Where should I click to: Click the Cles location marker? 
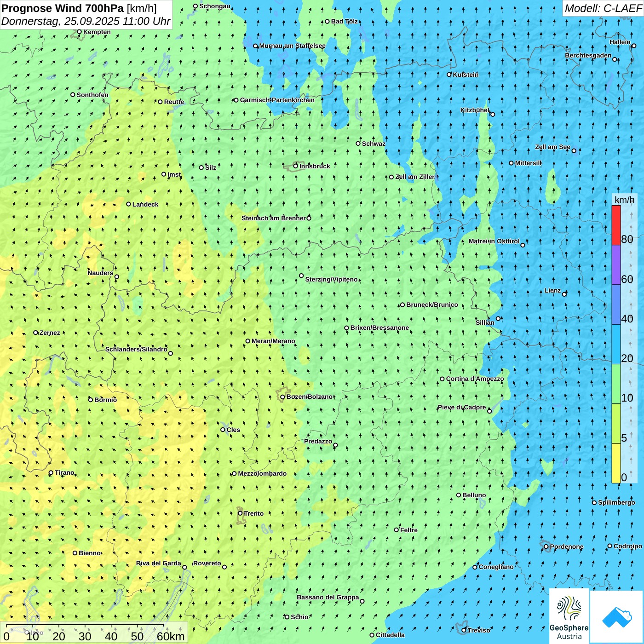tap(223, 430)
